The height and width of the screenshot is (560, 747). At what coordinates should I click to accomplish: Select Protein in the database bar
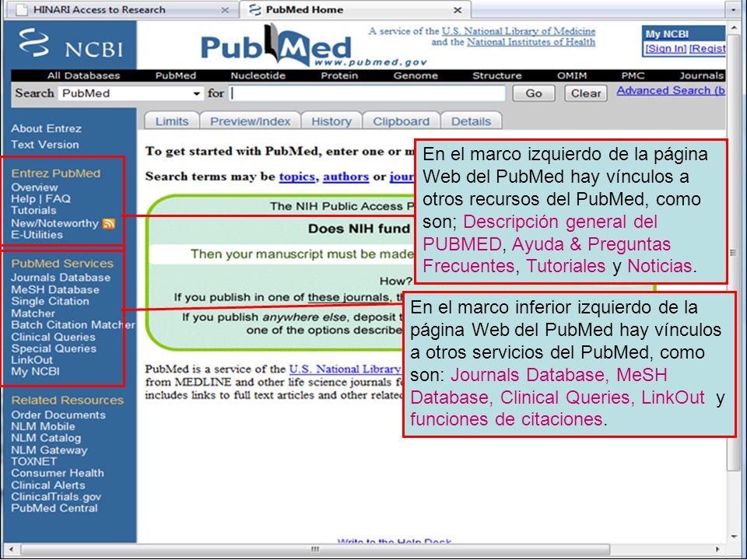339,75
